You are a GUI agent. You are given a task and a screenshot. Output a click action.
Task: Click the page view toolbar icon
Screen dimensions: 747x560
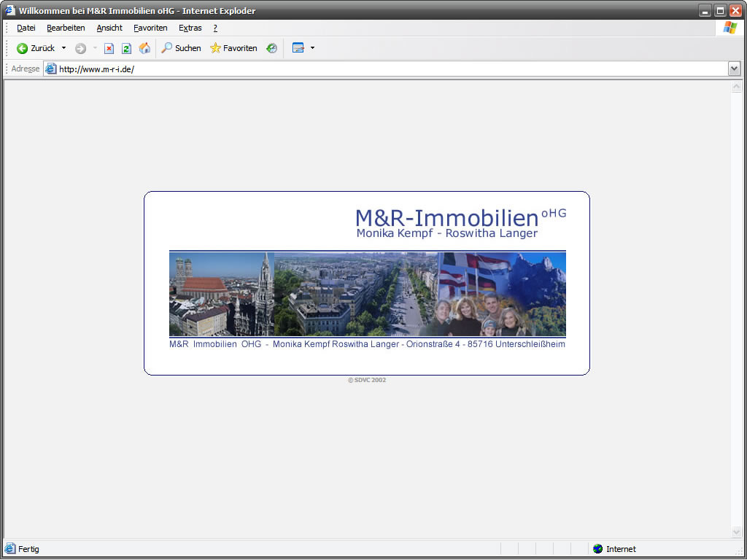(298, 48)
